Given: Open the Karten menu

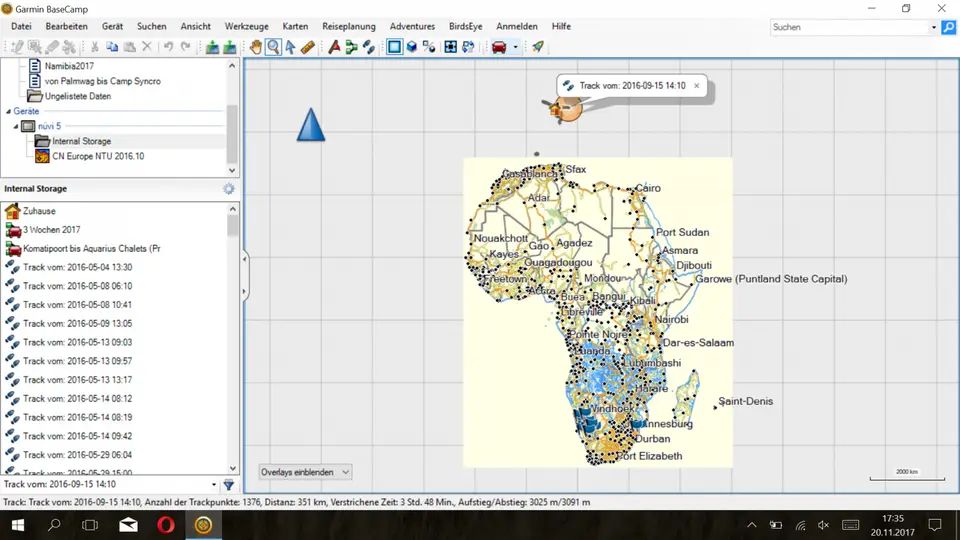Looking at the screenshot, I should coord(295,26).
